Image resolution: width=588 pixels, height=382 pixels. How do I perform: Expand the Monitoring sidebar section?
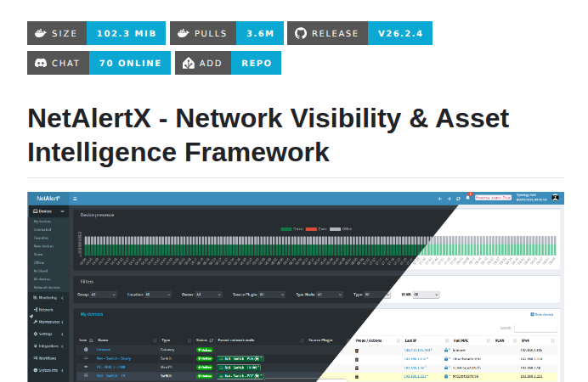48,298
